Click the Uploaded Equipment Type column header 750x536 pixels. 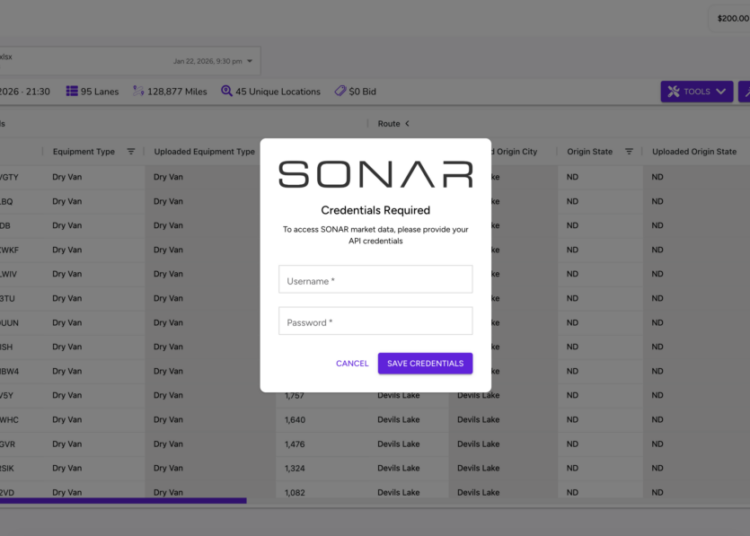(x=204, y=152)
